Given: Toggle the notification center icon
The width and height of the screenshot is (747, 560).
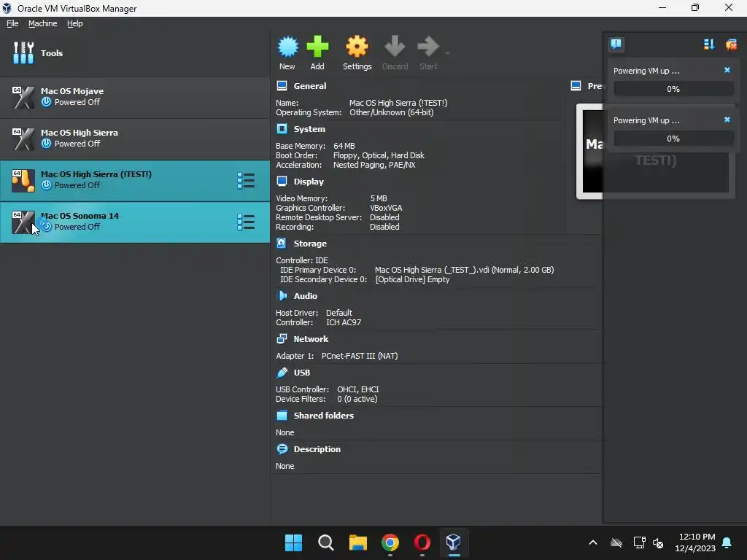Looking at the screenshot, I should [x=616, y=44].
